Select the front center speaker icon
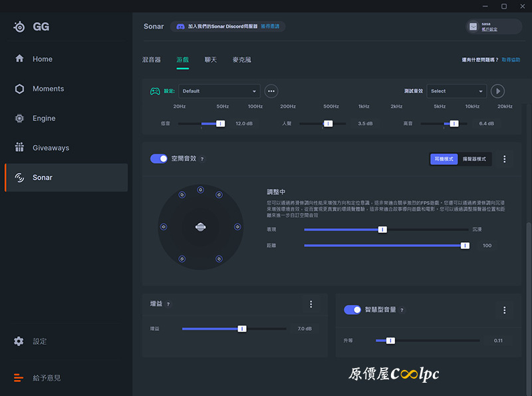The width and height of the screenshot is (532, 396). click(x=201, y=190)
